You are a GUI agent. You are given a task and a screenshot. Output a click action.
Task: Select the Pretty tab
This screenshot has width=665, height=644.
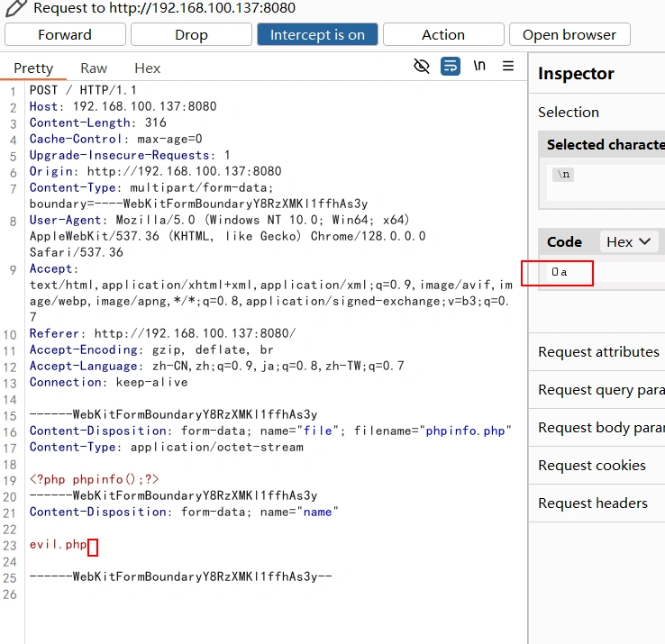click(33, 68)
